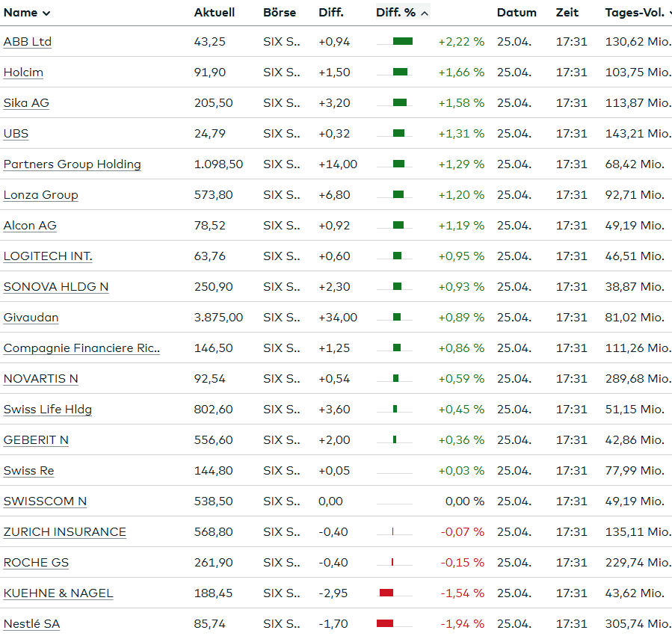Open the ABB Ltd stock link
The image size is (672, 636).
click(x=28, y=42)
